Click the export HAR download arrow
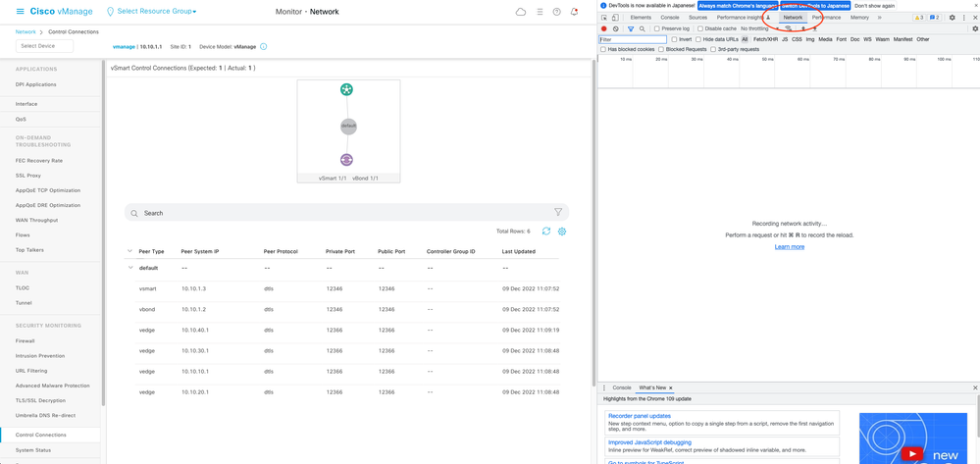Screen dimensions: 980x464 [x=815, y=28]
